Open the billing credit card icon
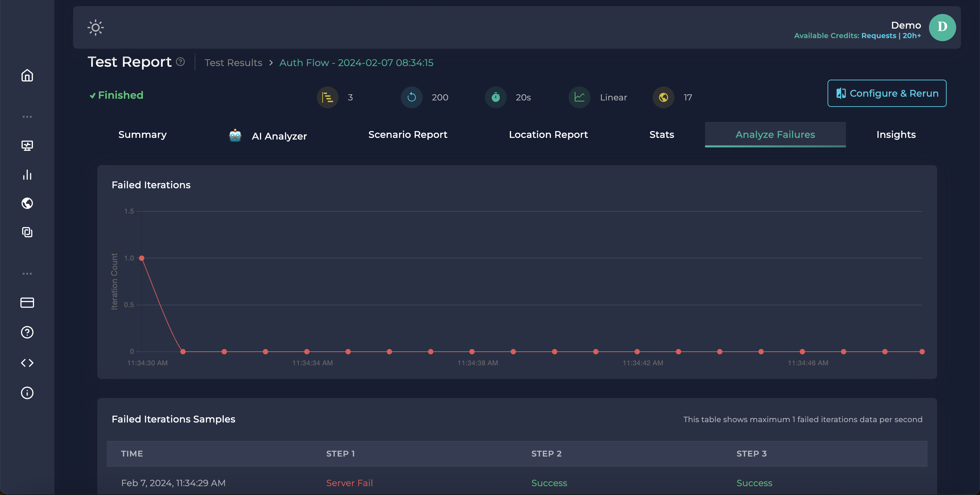 pos(27,302)
